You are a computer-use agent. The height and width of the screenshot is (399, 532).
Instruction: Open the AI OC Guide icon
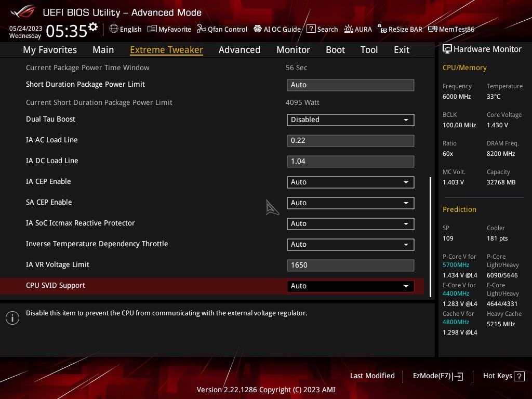tap(258, 29)
